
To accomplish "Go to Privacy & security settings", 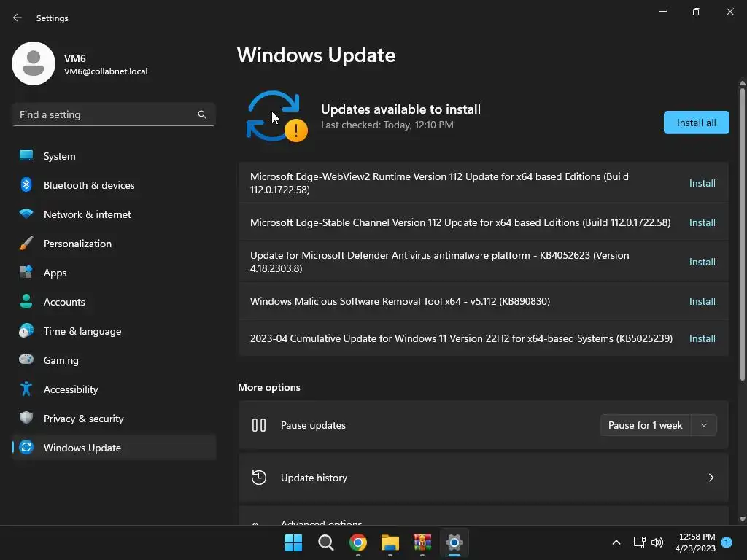I will 114,418.
